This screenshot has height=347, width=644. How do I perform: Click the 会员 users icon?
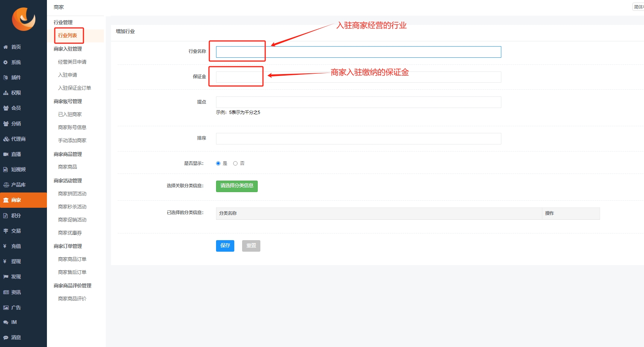6,108
